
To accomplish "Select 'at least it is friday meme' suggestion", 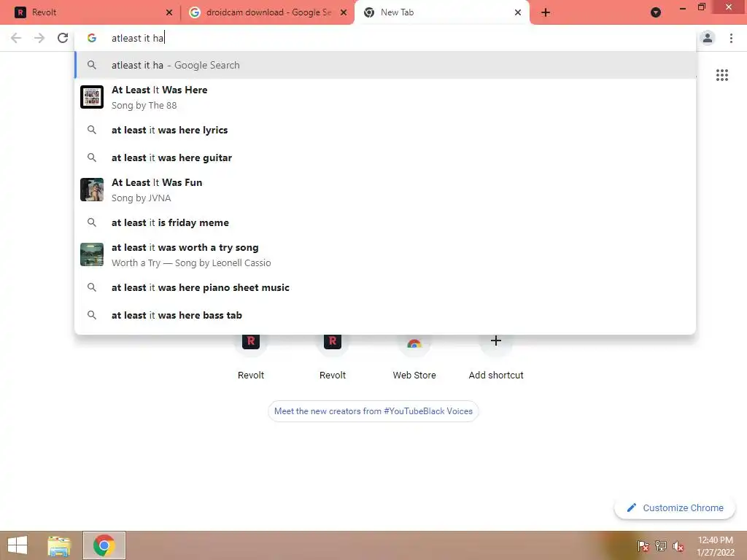I will click(385, 222).
